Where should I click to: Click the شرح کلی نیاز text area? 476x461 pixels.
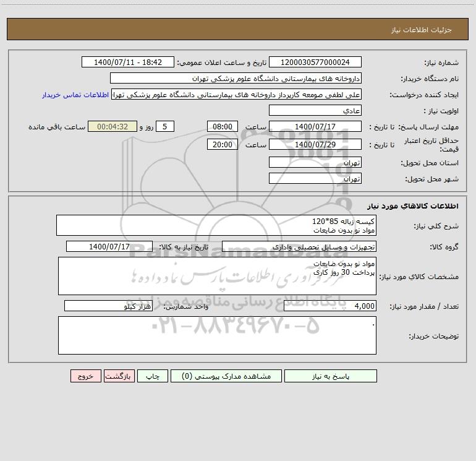click(216, 225)
